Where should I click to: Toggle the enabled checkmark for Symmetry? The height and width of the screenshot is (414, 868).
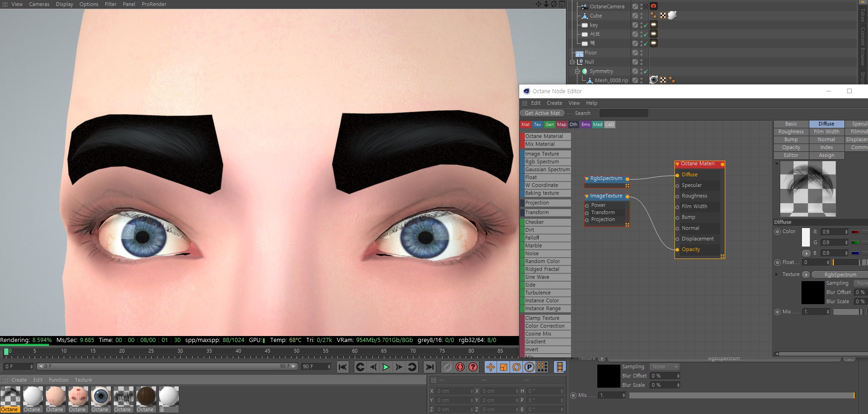pos(646,71)
